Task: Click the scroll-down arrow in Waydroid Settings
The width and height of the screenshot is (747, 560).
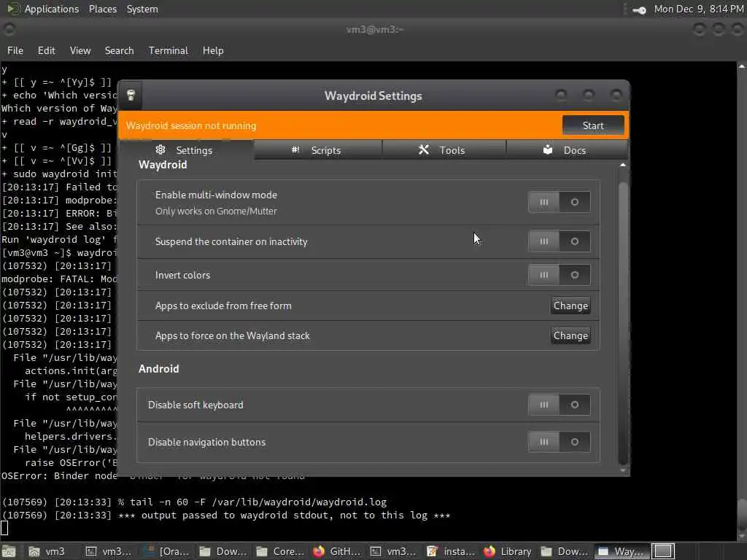Action: (x=623, y=470)
